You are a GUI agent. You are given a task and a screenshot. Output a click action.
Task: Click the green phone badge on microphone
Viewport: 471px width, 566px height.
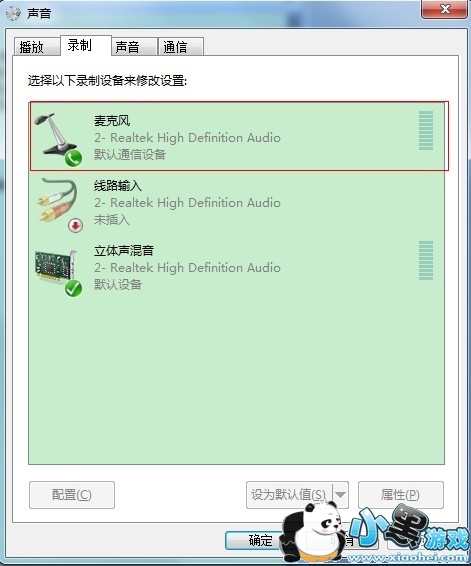(x=73, y=158)
